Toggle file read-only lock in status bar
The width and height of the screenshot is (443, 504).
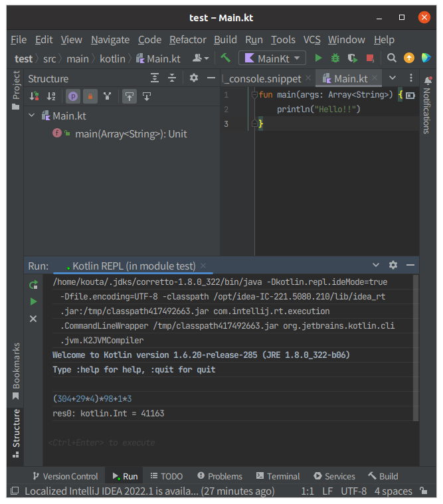point(424,491)
